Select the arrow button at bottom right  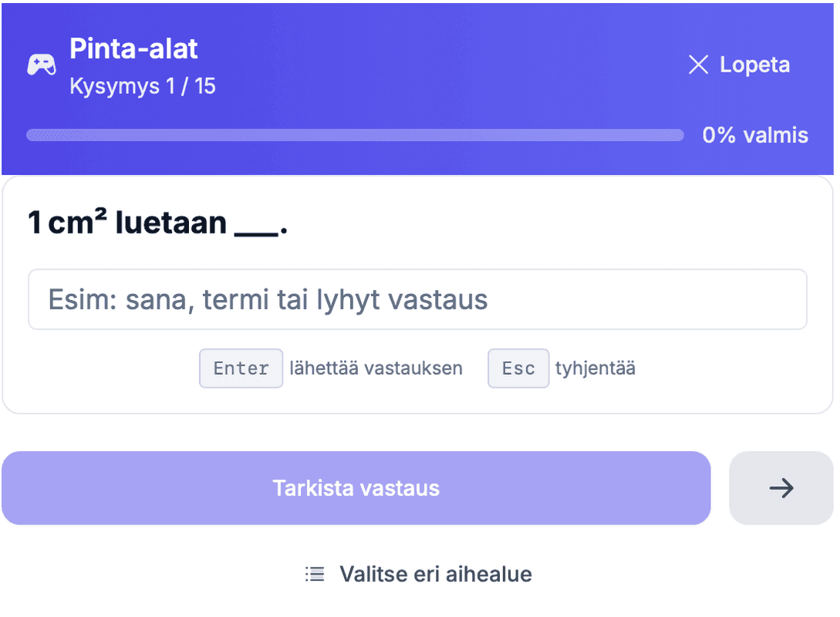coord(781,487)
